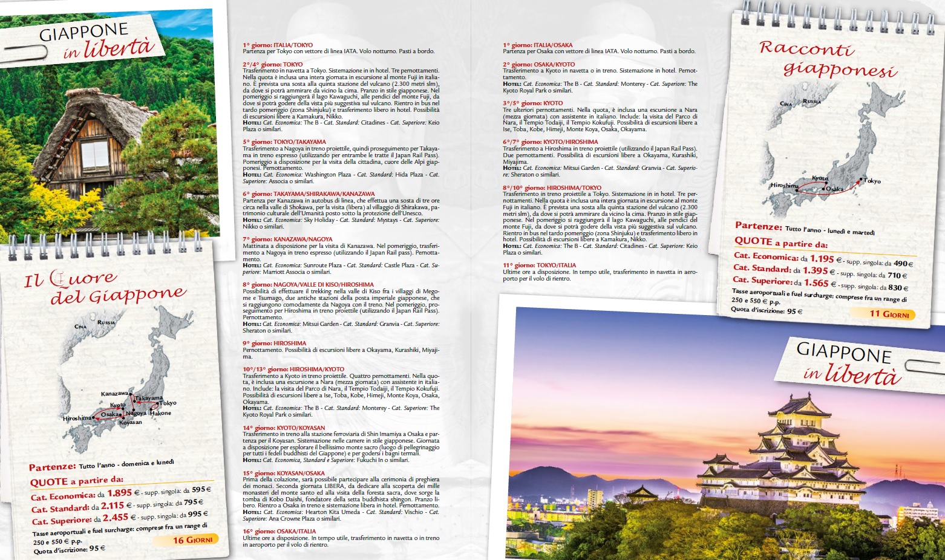Click heading '5° giorno: TOKYO/TAKAYAMA'
This screenshot has height=560, width=945.
(284, 142)
